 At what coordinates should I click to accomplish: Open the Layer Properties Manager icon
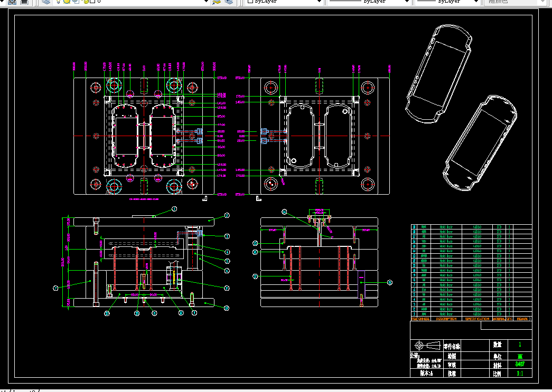[x=46, y=2]
